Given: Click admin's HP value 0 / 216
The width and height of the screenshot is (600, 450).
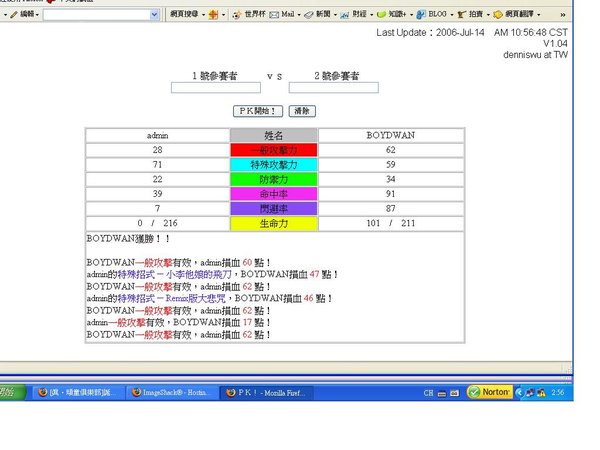Looking at the screenshot, I should [158, 223].
